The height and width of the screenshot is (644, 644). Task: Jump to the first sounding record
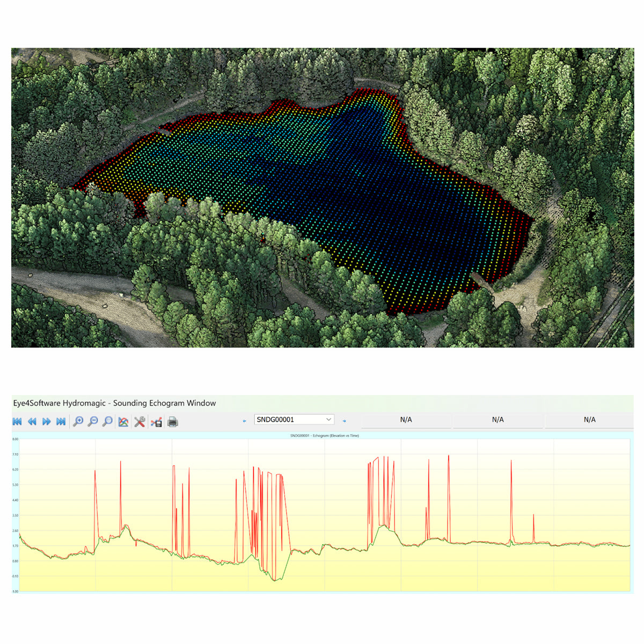pyautogui.click(x=17, y=422)
